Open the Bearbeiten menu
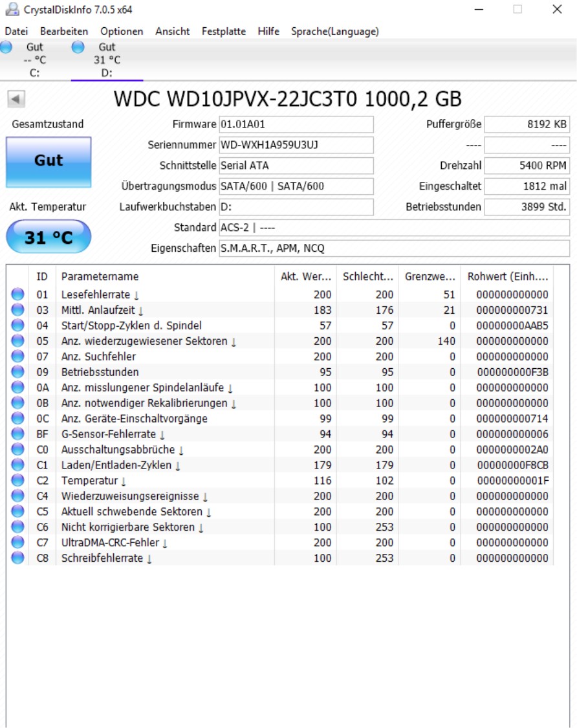The width and height of the screenshot is (577, 728). [64, 31]
